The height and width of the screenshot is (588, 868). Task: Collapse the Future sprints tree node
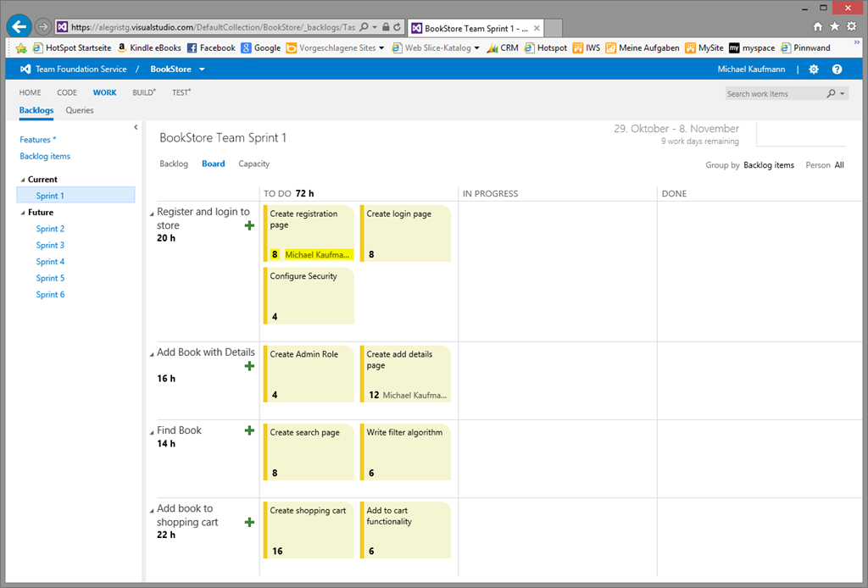(x=23, y=213)
